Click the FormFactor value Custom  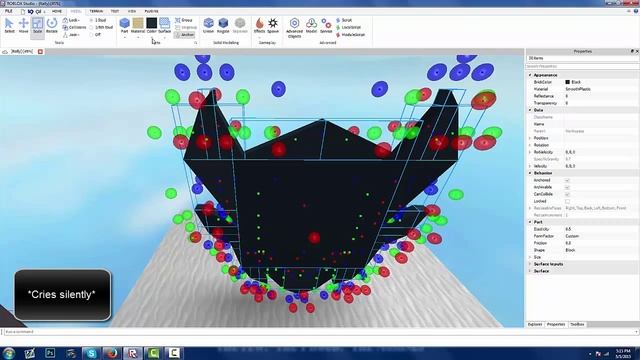coord(572,236)
